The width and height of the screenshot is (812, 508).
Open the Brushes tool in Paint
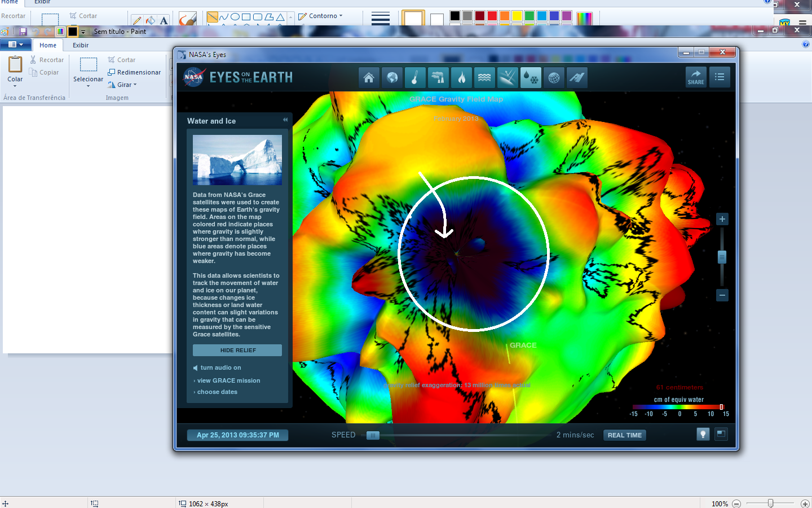click(x=188, y=19)
